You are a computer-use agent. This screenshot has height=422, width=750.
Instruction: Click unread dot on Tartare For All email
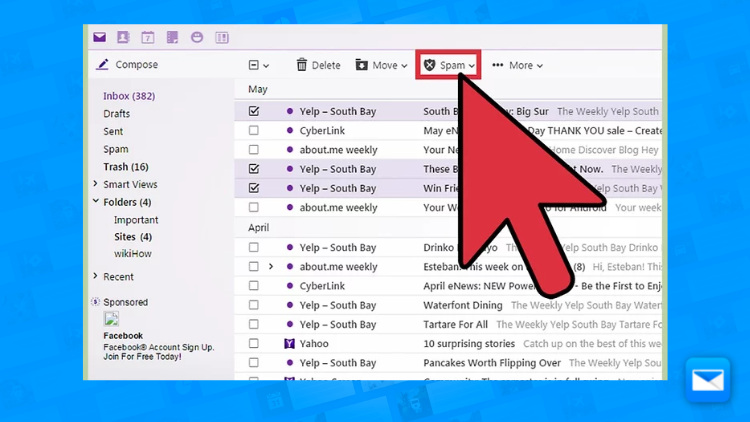click(289, 324)
